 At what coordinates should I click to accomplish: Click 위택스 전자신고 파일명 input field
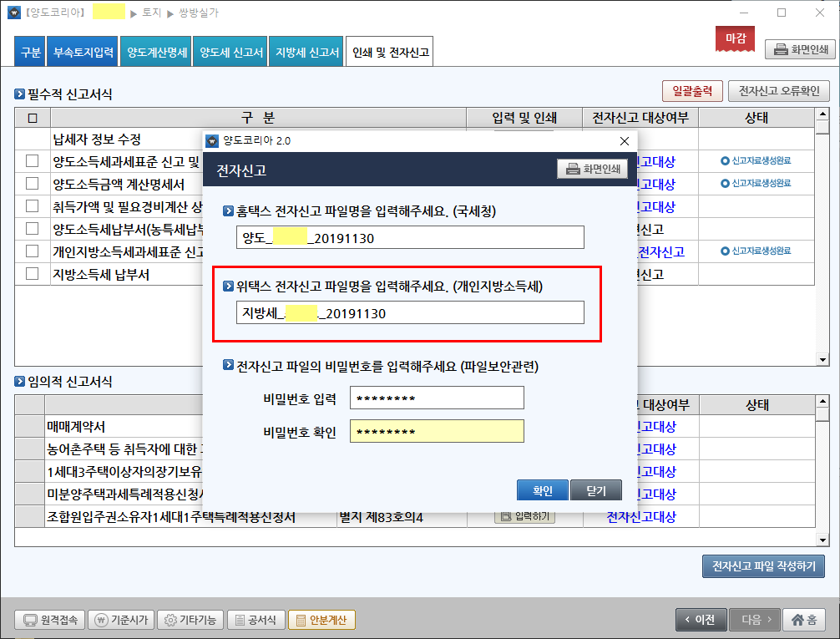click(410, 312)
